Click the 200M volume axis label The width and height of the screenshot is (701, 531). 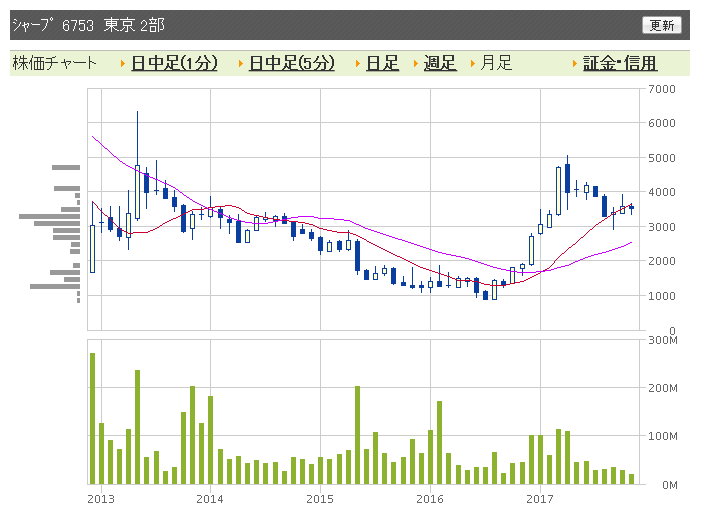[663, 388]
